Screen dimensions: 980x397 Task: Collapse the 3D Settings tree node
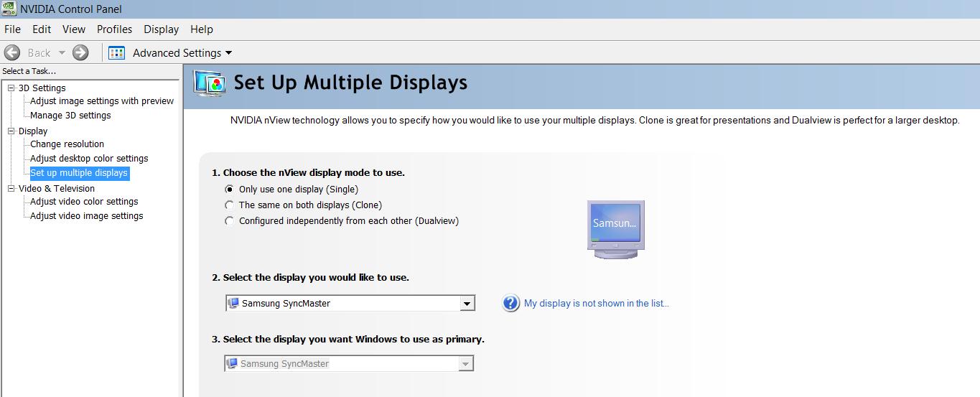pyautogui.click(x=11, y=88)
